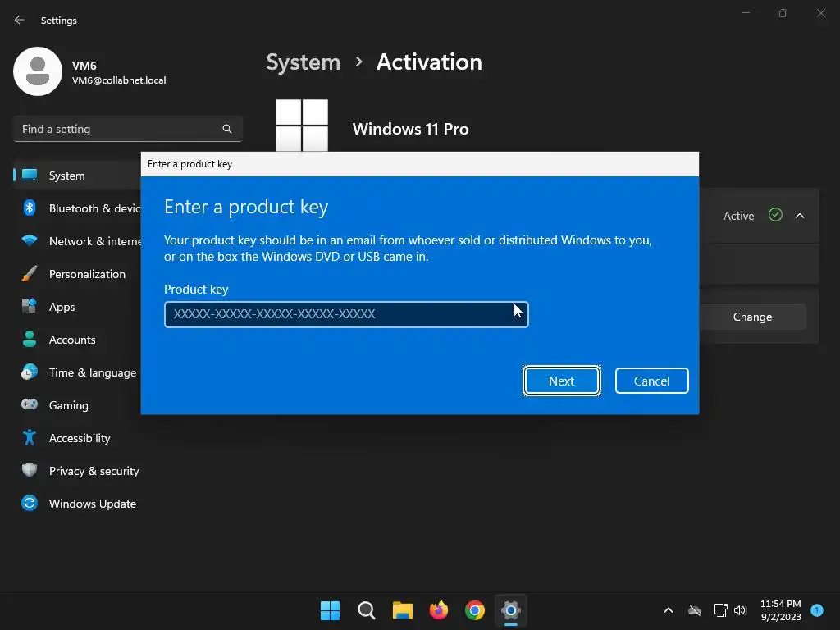
Task: Open the clock showing 11:54 PM
Action: (781, 610)
